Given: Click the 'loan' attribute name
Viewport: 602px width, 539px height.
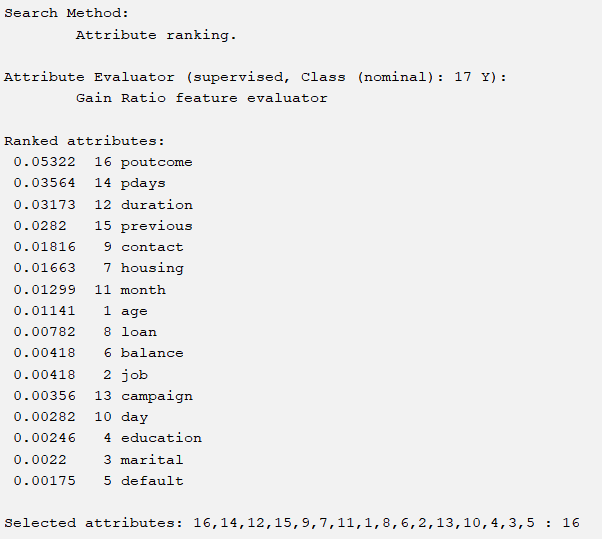Looking at the screenshot, I should 139,332.
